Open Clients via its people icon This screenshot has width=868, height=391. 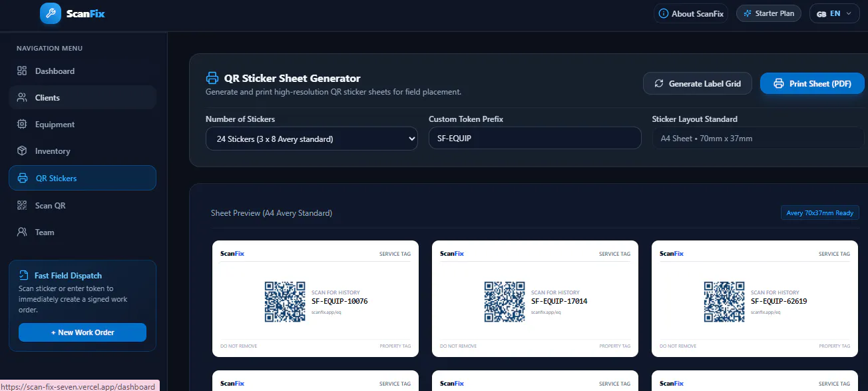[22, 98]
